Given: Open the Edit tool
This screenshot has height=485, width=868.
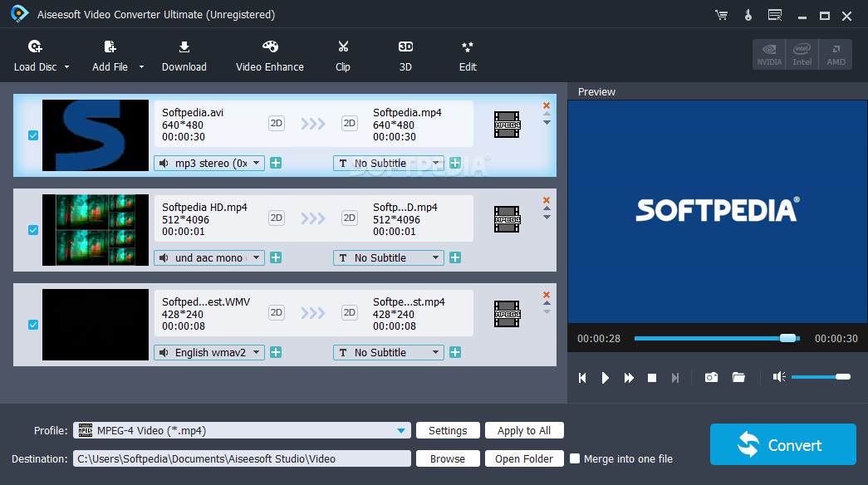Looking at the screenshot, I should 467,54.
